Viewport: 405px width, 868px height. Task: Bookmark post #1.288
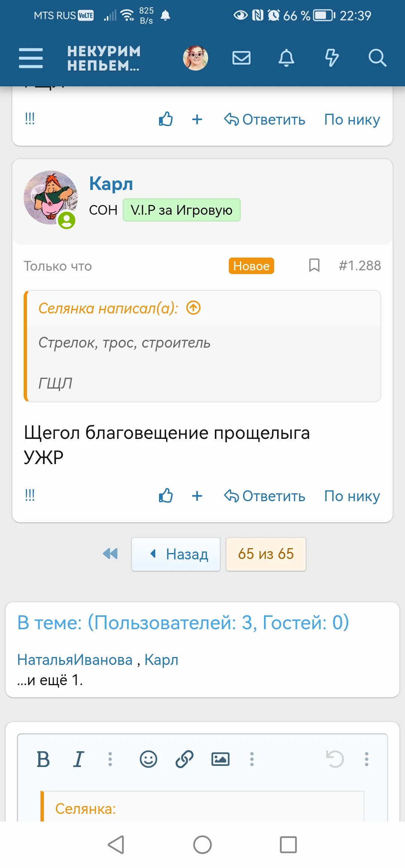tap(314, 265)
